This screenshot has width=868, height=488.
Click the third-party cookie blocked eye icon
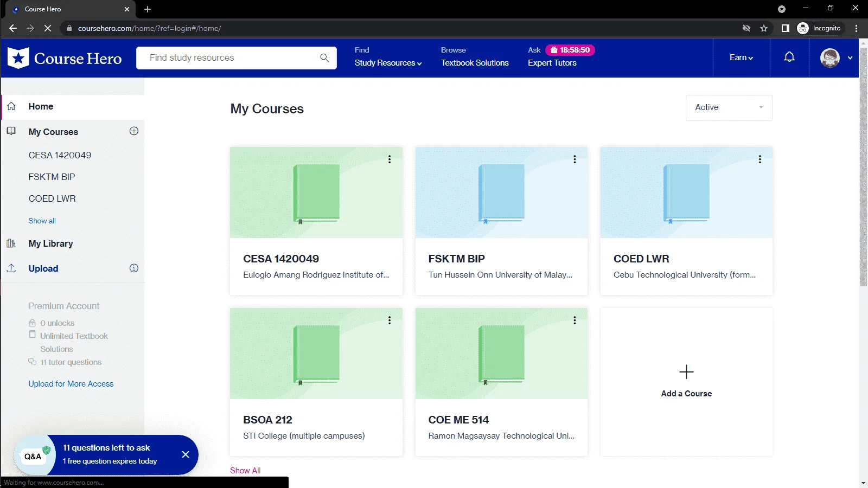tap(746, 28)
